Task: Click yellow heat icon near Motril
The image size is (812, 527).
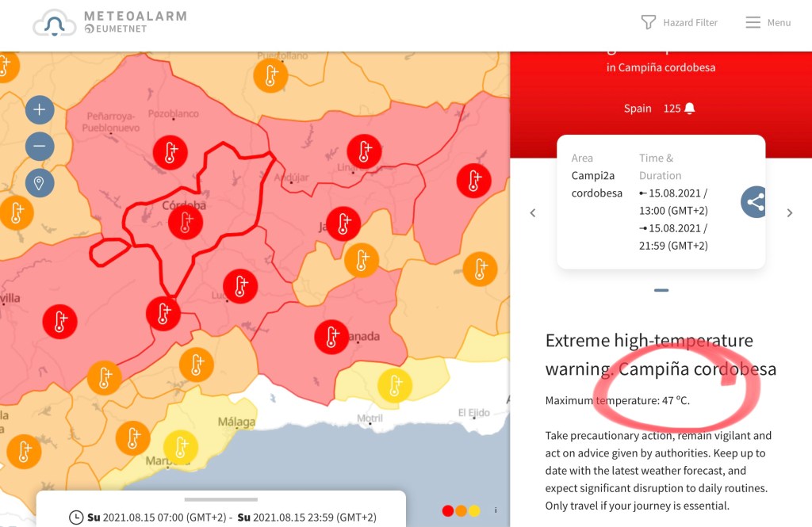Action: pos(394,386)
